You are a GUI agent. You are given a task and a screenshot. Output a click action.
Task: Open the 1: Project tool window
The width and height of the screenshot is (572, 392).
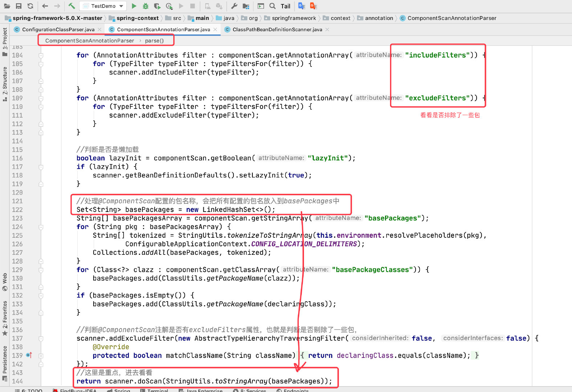click(5, 42)
